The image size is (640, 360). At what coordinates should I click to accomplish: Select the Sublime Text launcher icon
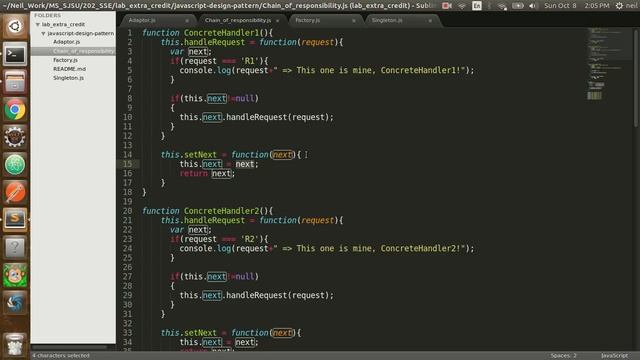pyautogui.click(x=15, y=220)
